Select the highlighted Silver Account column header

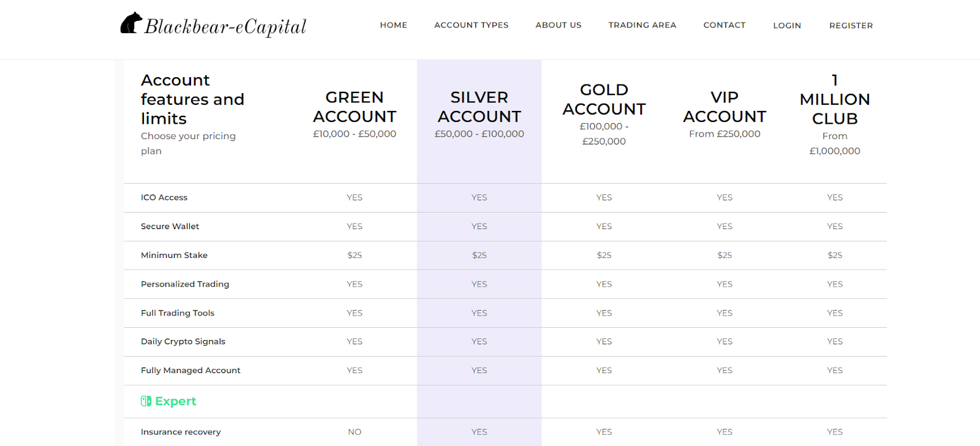click(x=479, y=107)
